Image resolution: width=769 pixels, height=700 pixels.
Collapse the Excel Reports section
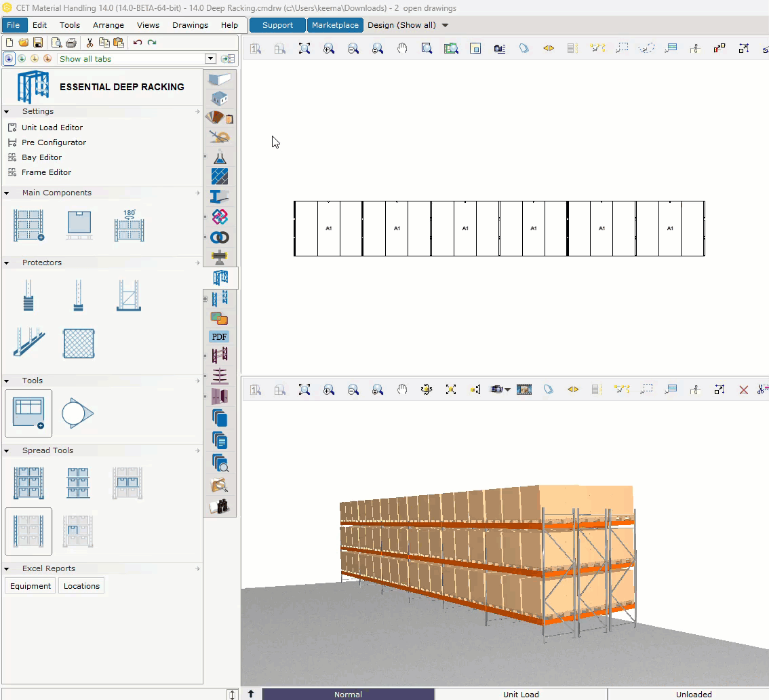7,569
